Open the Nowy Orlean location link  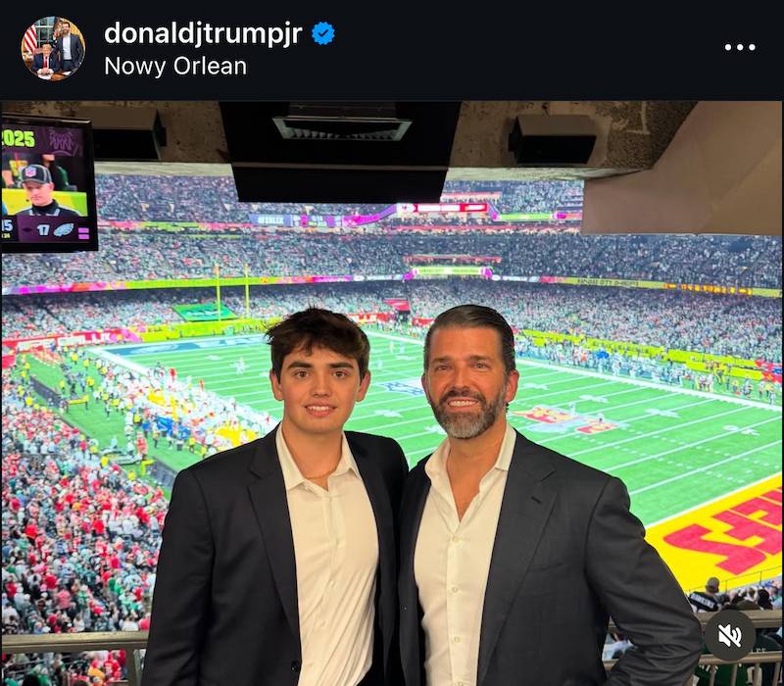[174, 66]
